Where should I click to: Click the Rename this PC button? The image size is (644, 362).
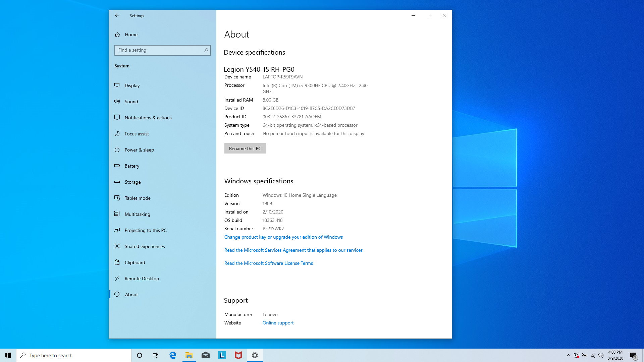[x=245, y=148]
